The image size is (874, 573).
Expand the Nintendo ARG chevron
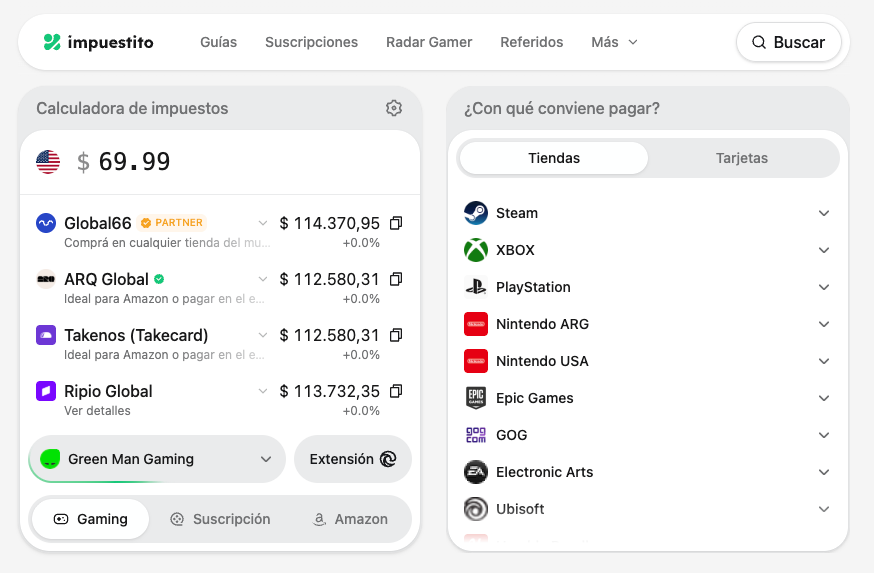click(824, 324)
